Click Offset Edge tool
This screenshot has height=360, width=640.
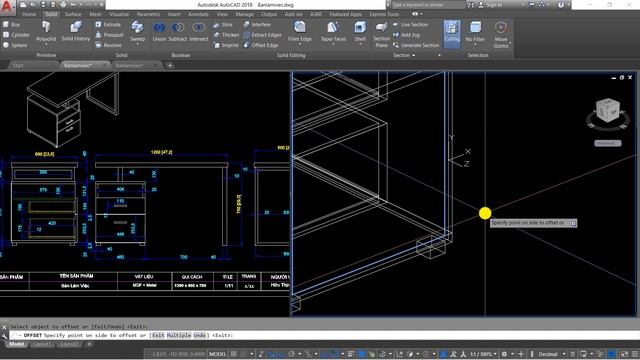tap(261, 45)
